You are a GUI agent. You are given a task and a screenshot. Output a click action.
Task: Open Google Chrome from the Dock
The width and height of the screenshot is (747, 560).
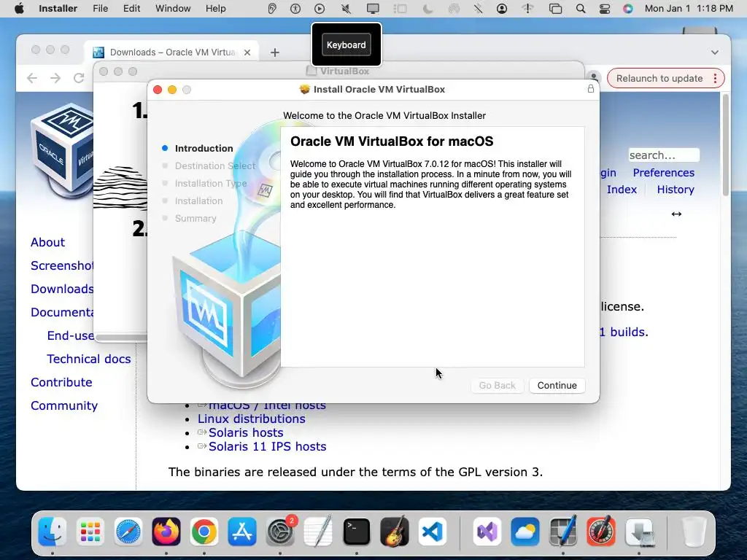pyautogui.click(x=204, y=532)
